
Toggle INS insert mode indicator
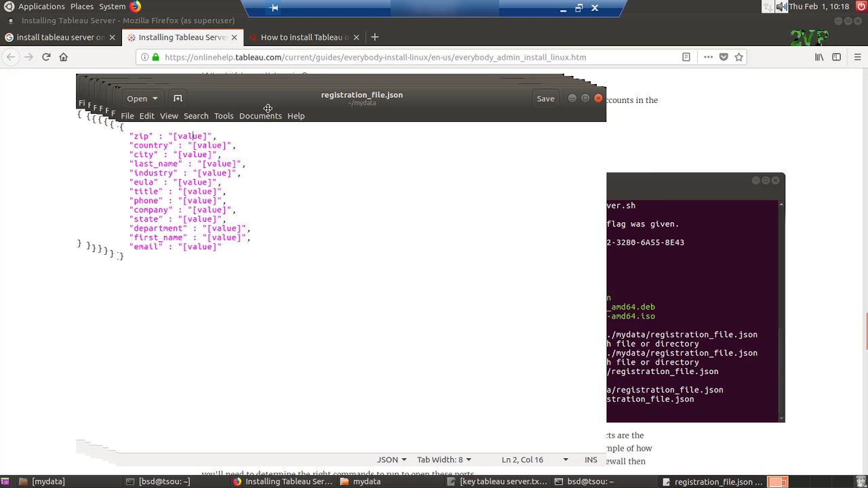click(591, 460)
